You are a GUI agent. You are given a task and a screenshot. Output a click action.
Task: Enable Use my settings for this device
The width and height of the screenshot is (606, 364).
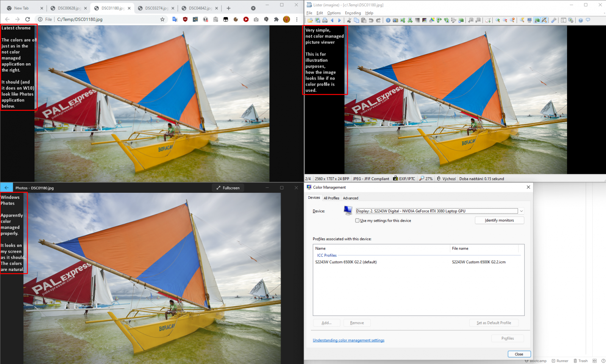pos(357,220)
